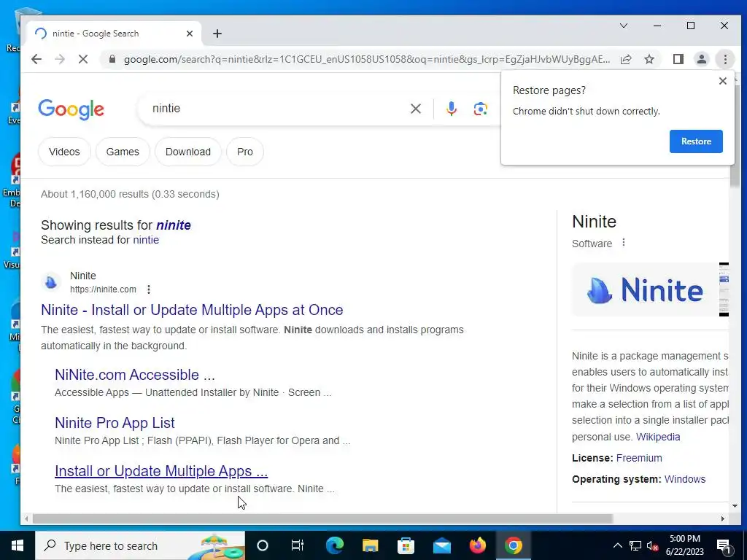Click the browser back arrow
Screen dimensions: 747x560
36,59
